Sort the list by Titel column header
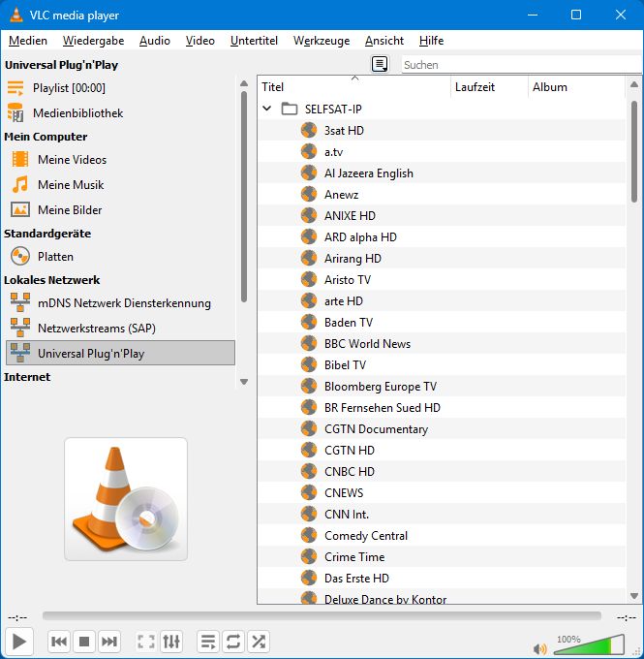Viewport: 644px width, 659px height. (x=353, y=86)
